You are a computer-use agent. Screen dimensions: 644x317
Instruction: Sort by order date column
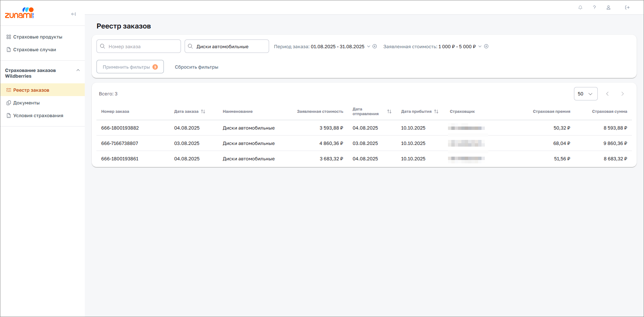click(203, 111)
